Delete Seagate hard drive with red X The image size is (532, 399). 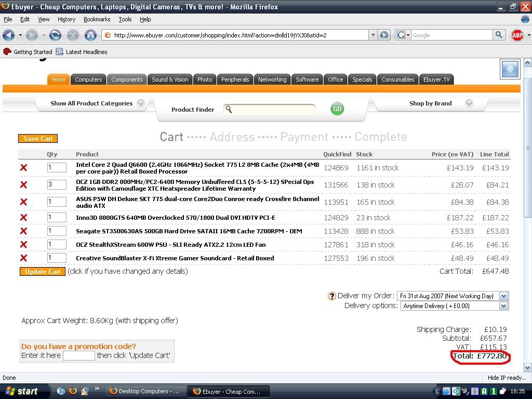pyautogui.click(x=23, y=231)
